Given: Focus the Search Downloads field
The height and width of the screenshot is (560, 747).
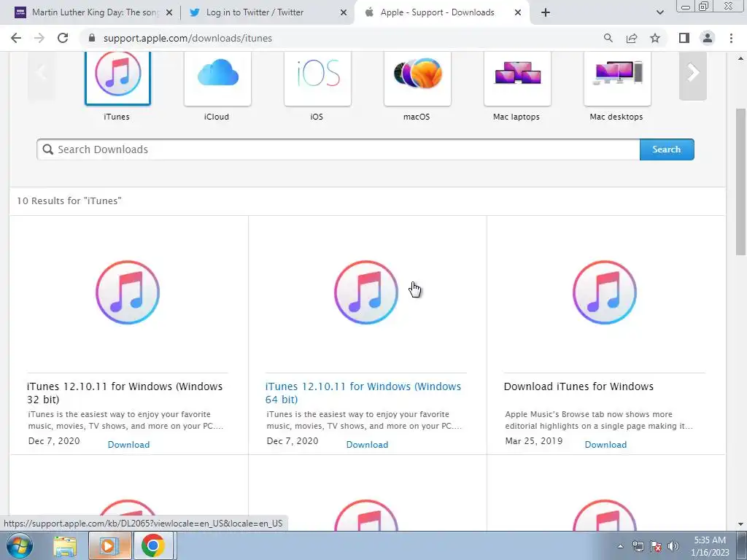Looking at the screenshot, I should tap(338, 149).
